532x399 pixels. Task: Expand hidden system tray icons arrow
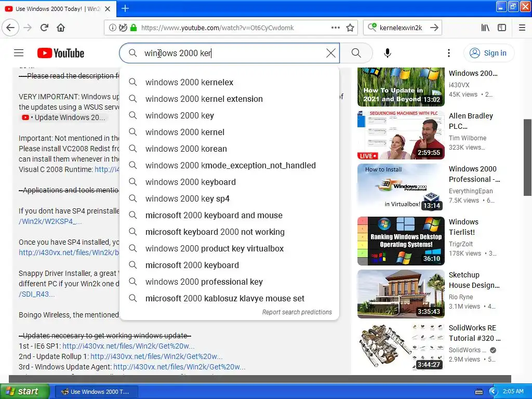(493, 392)
